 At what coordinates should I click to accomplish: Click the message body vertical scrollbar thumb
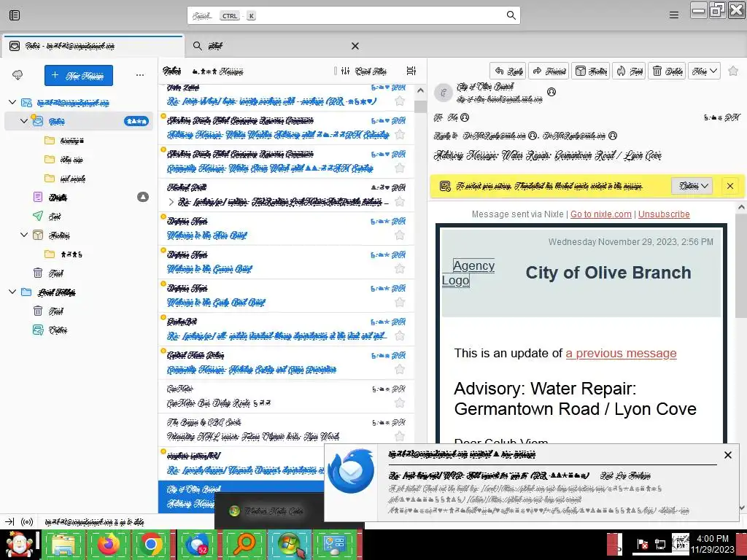pyautogui.click(x=741, y=265)
